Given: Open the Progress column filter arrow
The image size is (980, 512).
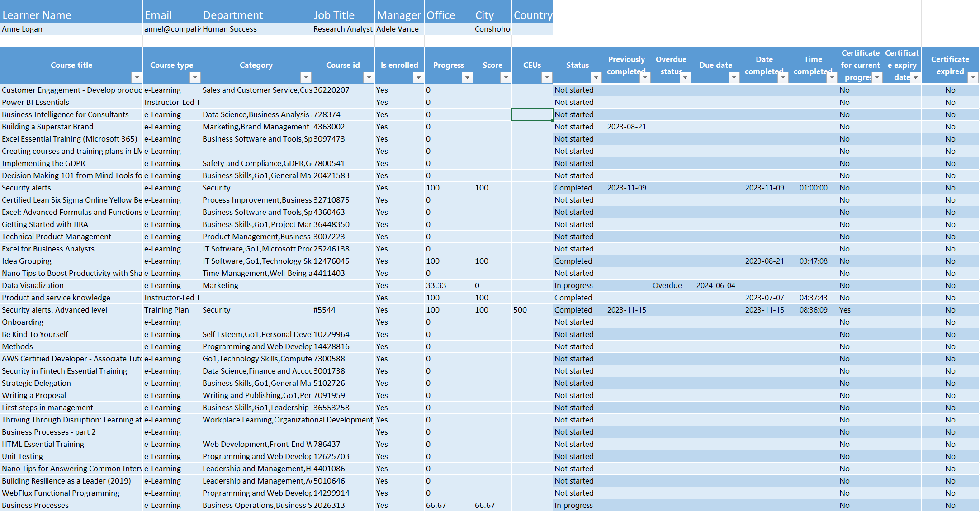Looking at the screenshot, I should pos(467,77).
